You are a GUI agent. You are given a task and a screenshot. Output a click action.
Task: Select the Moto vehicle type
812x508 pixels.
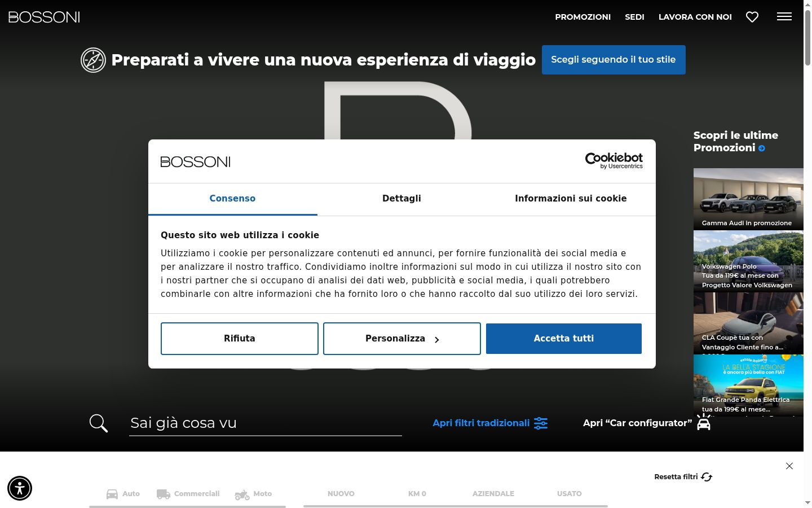click(253, 494)
